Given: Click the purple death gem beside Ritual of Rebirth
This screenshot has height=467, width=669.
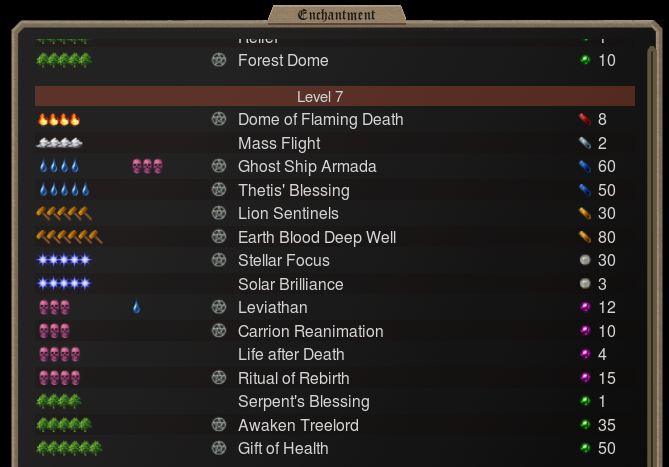Looking at the screenshot, I should point(585,377).
